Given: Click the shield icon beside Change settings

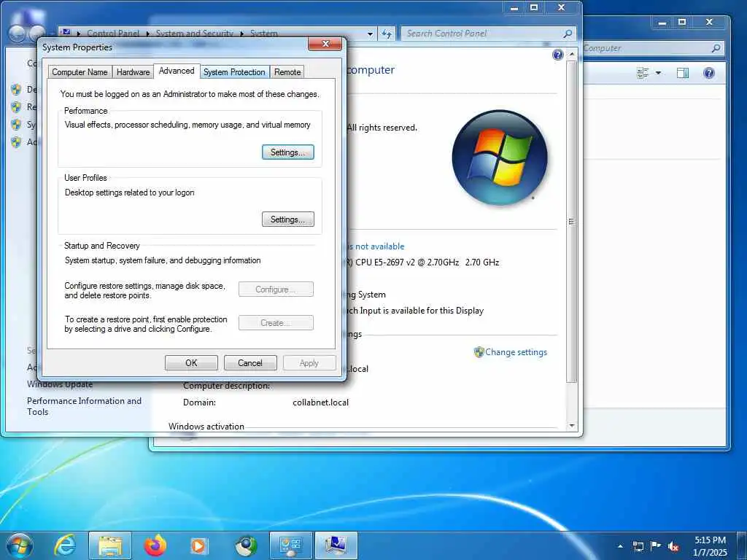Looking at the screenshot, I should (x=479, y=352).
